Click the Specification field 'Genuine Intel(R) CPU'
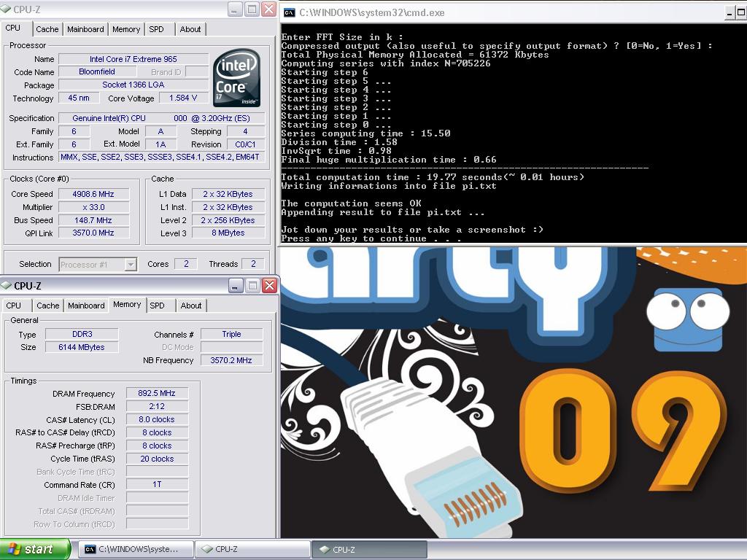 coord(161,118)
